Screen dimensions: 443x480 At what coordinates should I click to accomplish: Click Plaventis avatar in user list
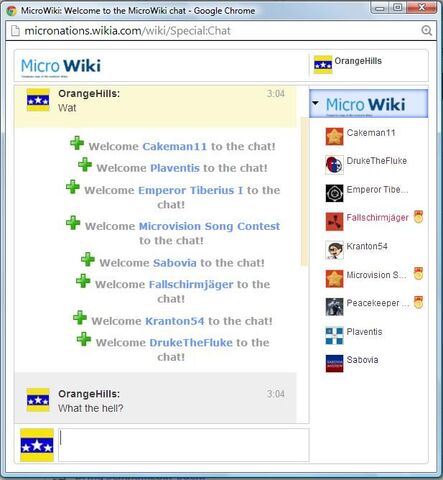tap(334, 336)
